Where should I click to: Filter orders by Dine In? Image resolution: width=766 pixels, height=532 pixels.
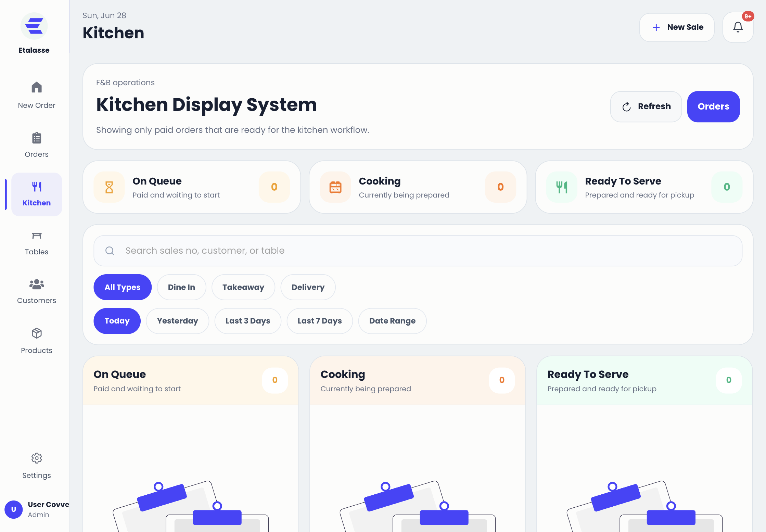181,287
